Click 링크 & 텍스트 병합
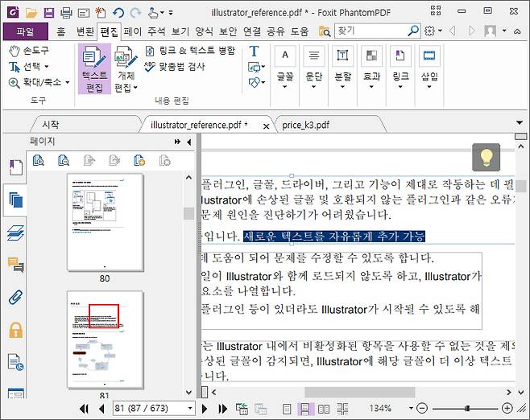The image size is (530, 420). tap(190, 51)
